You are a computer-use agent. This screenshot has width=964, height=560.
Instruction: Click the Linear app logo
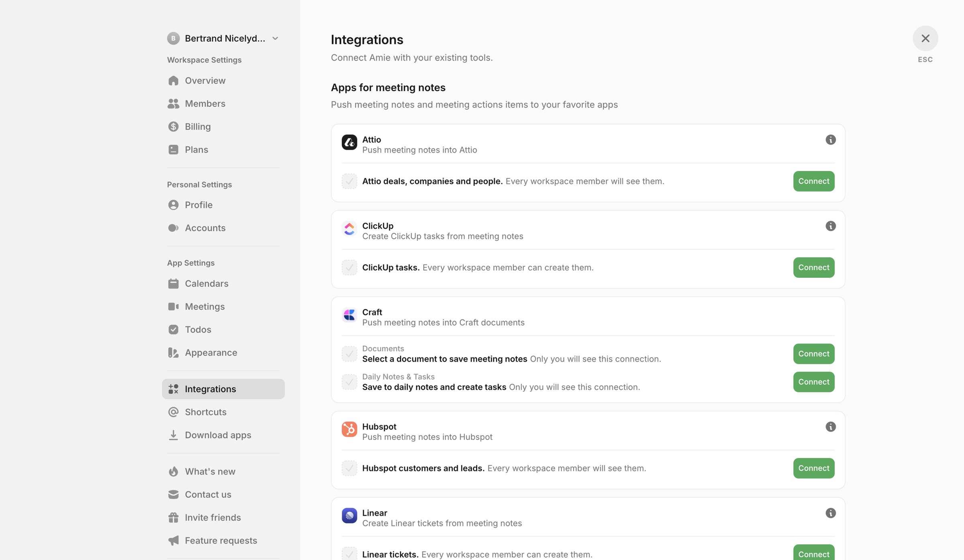[349, 515]
